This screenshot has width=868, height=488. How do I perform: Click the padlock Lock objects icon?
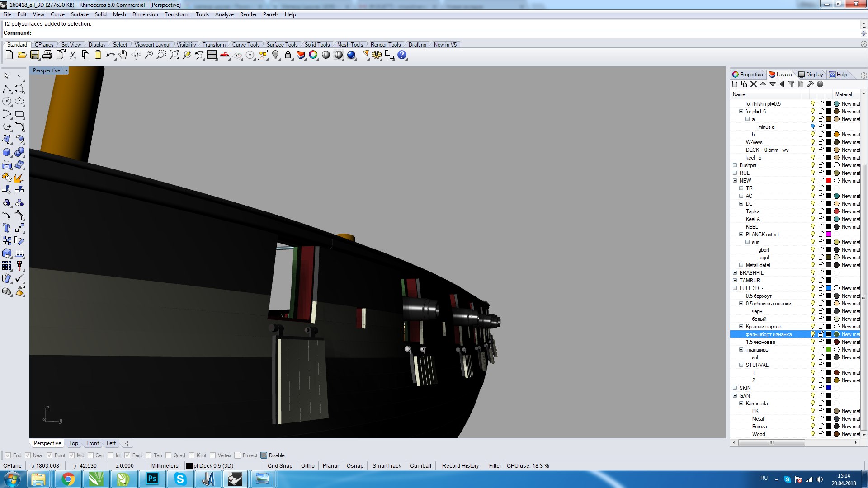coord(288,55)
